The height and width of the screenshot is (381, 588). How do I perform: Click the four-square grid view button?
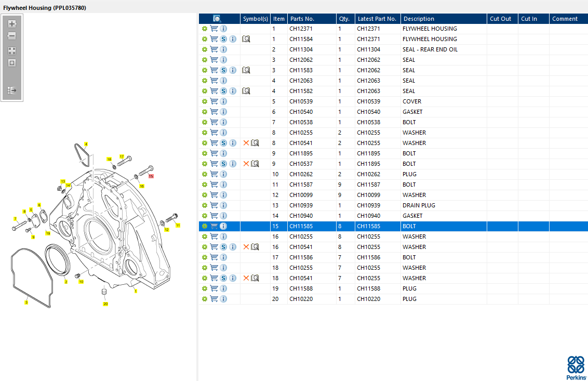click(12, 51)
